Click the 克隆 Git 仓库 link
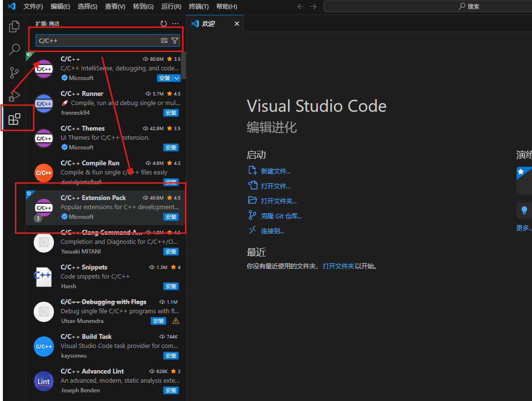Viewport: 532px width, 401px height. (281, 216)
